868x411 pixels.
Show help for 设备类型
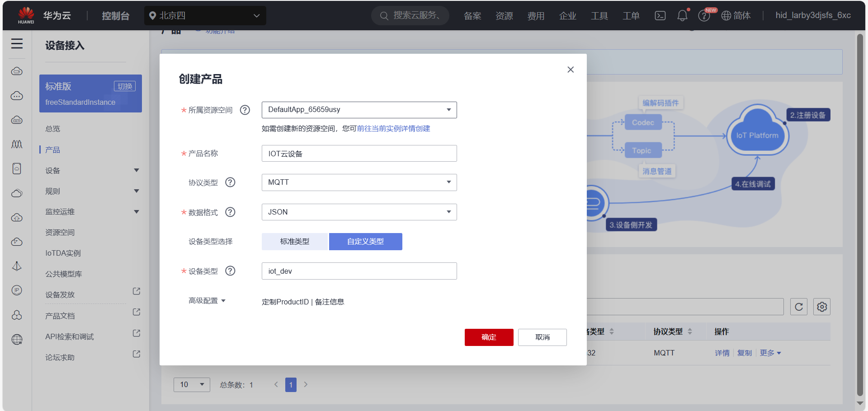[x=230, y=271]
